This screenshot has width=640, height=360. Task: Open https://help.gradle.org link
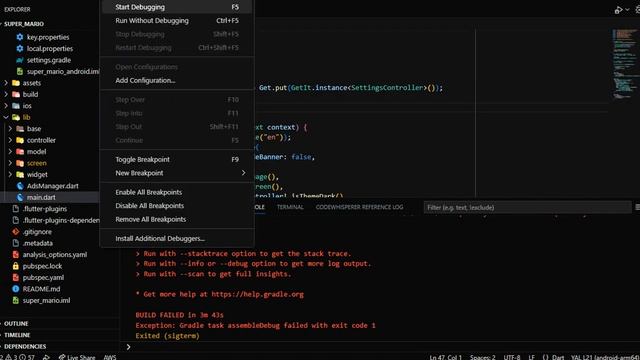[x=257, y=294]
